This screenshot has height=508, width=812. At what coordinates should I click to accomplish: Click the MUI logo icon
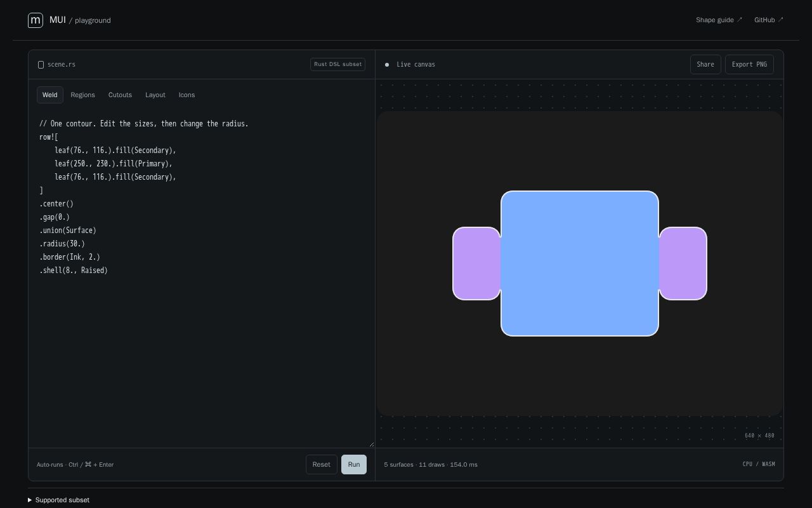36,20
